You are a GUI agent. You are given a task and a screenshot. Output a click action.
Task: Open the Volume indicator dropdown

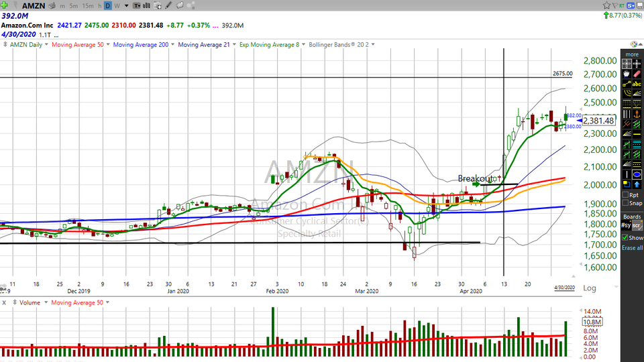(30, 302)
